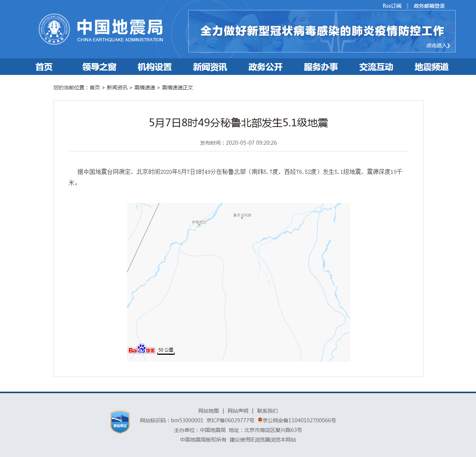The height and width of the screenshot is (457, 476).
Task: Click the 震情速递 breadcrumb link
Action: [x=144, y=87]
